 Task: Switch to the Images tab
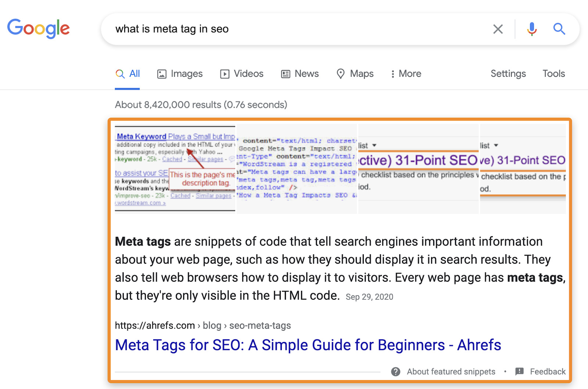point(180,74)
